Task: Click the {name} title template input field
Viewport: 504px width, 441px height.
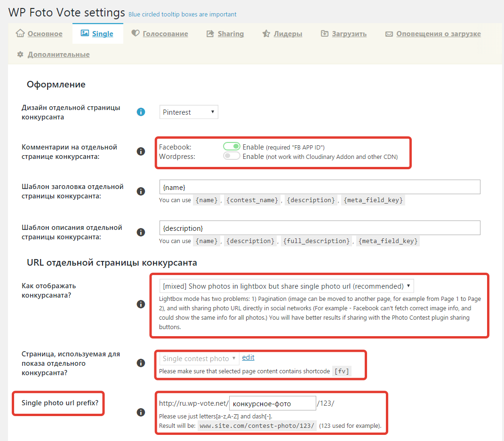Action: [x=320, y=187]
